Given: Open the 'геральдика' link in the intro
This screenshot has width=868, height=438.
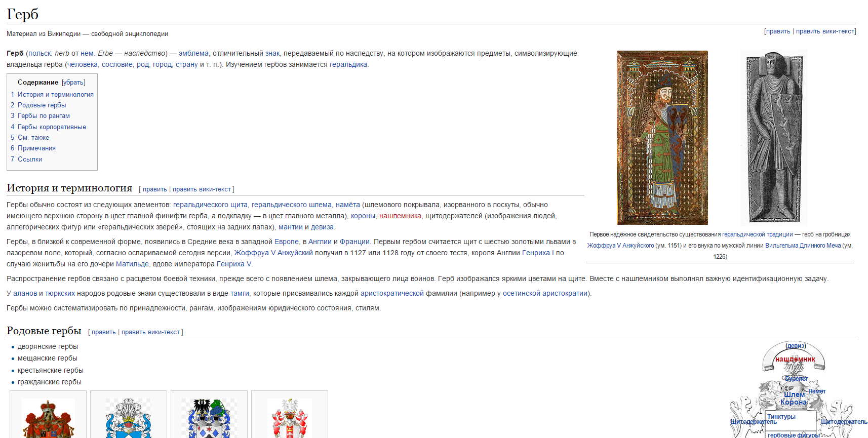Looking at the screenshot, I should [x=348, y=65].
